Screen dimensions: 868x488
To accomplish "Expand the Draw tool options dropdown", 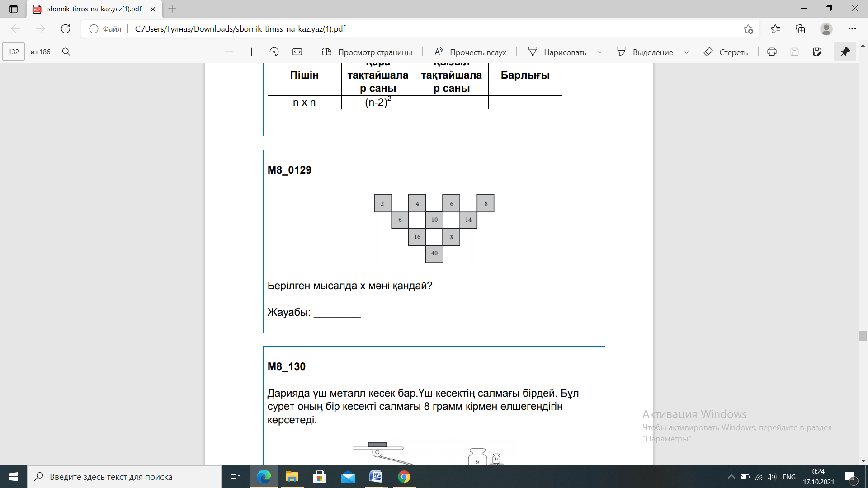I will point(600,52).
